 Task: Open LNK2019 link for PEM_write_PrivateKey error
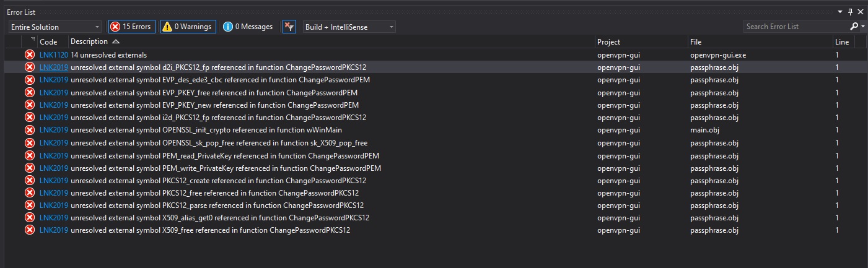coord(54,168)
